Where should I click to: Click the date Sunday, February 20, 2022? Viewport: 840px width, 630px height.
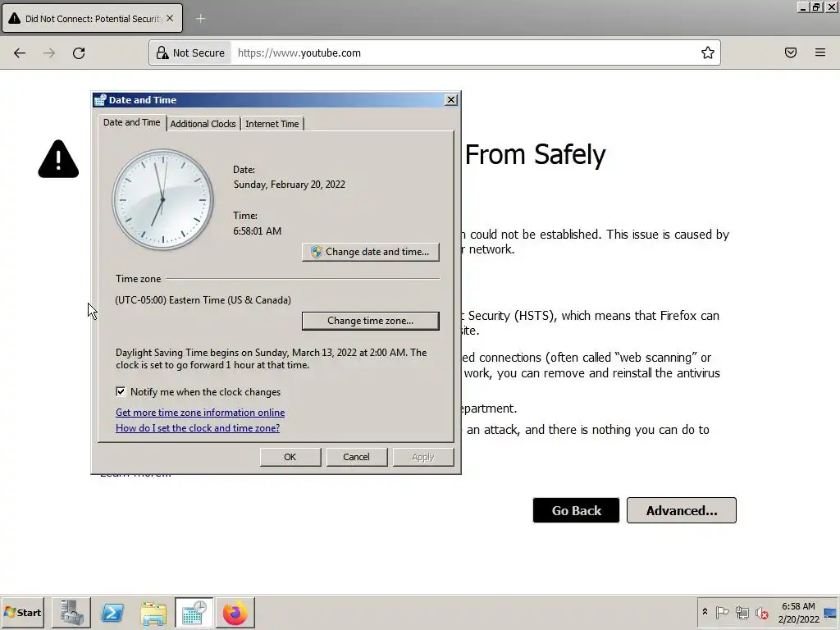tap(290, 185)
